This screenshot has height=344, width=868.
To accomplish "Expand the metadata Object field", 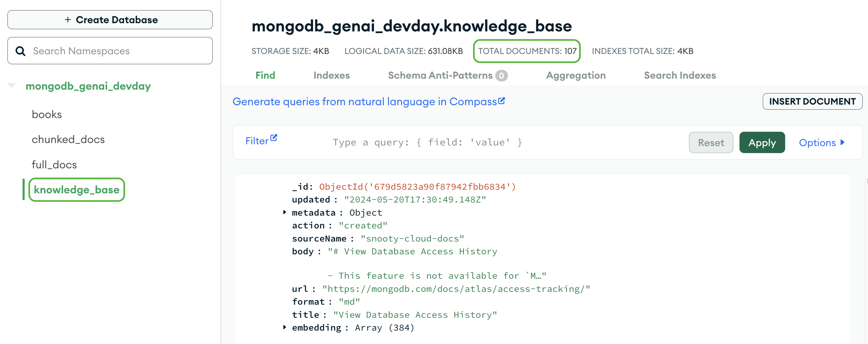I will [x=285, y=212].
